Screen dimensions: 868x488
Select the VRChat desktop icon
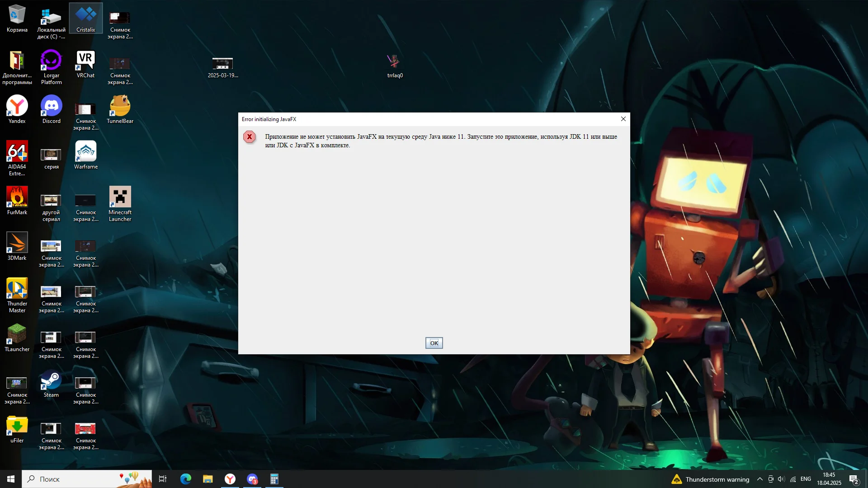click(x=86, y=64)
